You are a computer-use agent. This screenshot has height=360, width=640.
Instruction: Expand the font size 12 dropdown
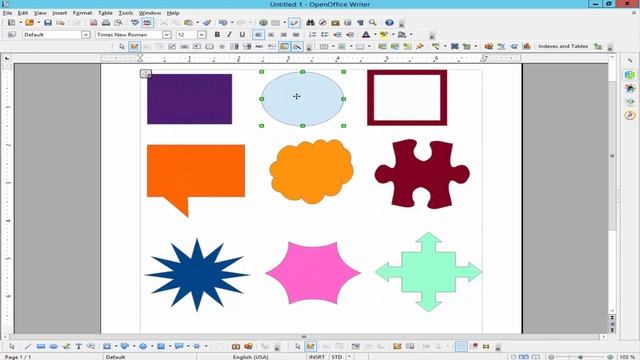click(x=202, y=35)
